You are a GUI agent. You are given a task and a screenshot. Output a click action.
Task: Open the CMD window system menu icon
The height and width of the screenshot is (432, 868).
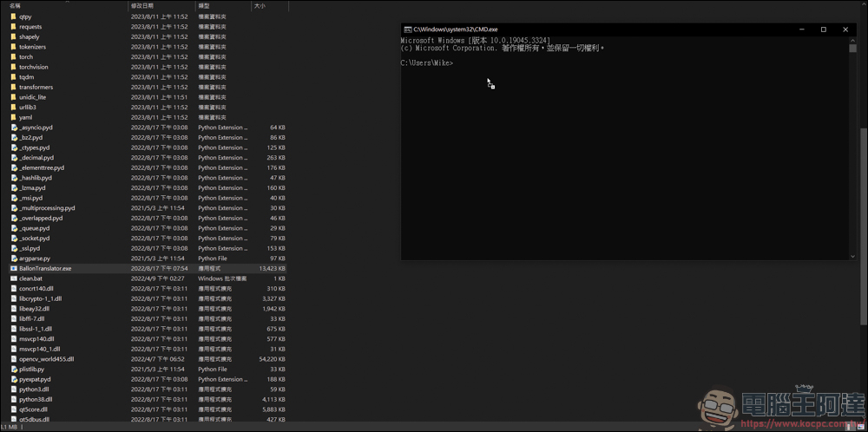pyautogui.click(x=408, y=29)
